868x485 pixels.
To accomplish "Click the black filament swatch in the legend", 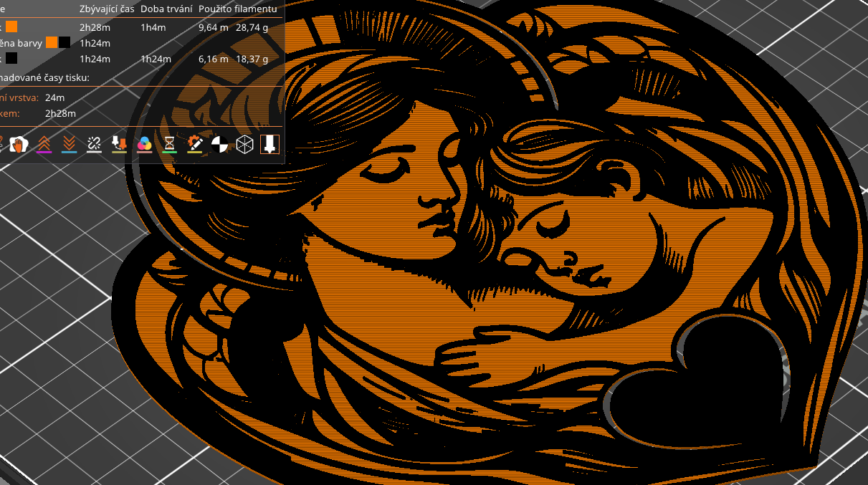I will tap(13, 59).
